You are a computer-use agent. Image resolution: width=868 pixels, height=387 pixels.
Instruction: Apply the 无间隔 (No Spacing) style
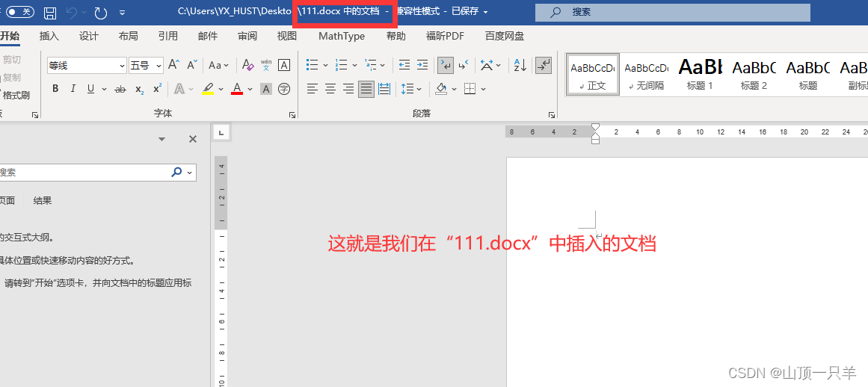tap(646, 75)
